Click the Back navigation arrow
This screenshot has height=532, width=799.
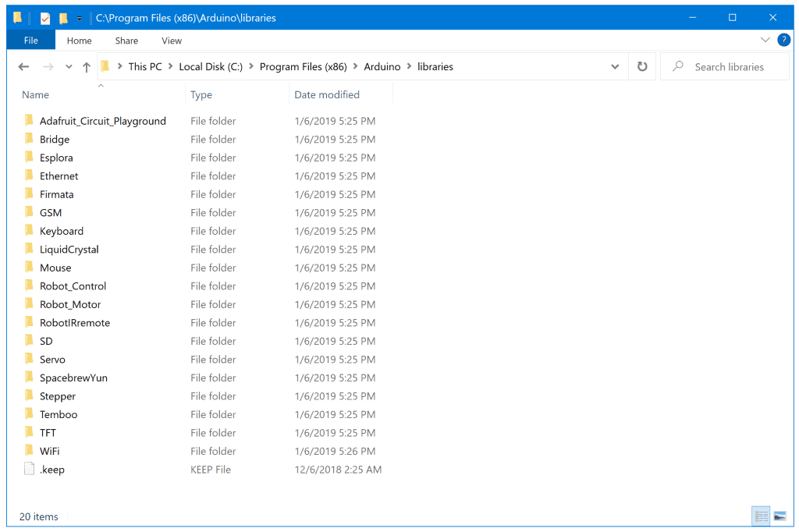click(23, 67)
